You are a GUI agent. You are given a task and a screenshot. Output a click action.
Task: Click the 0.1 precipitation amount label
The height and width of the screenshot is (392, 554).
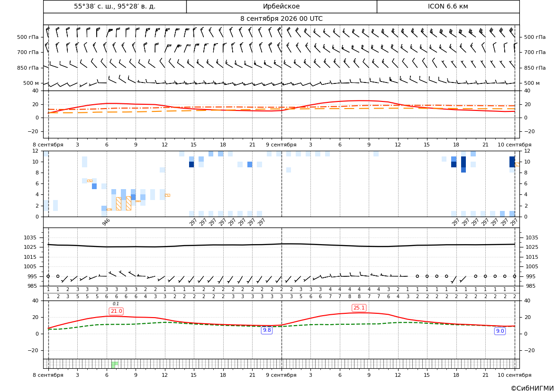point(116,304)
